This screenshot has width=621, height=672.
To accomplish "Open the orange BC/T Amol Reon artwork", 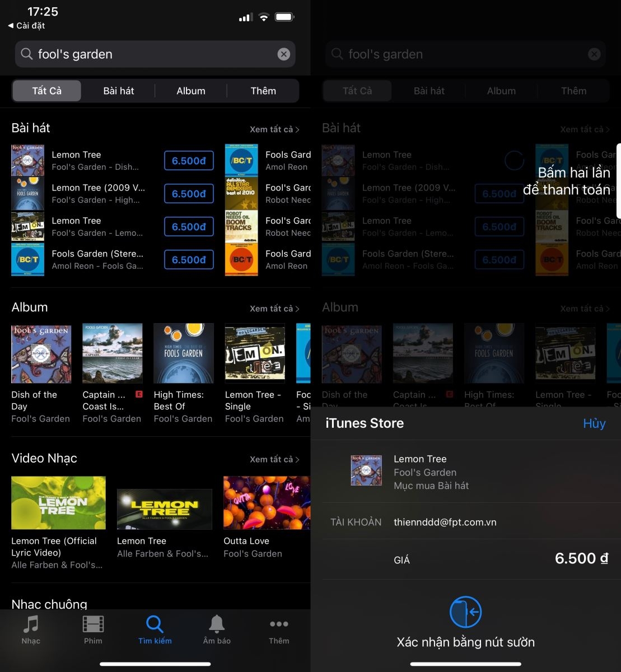I will [x=241, y=259].
